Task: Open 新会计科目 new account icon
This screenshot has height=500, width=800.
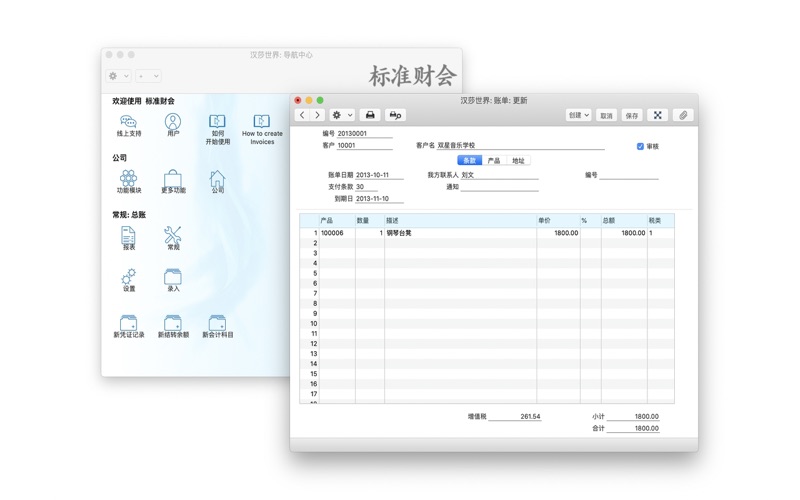Action: pyautogui.click(x=217, y=325)
